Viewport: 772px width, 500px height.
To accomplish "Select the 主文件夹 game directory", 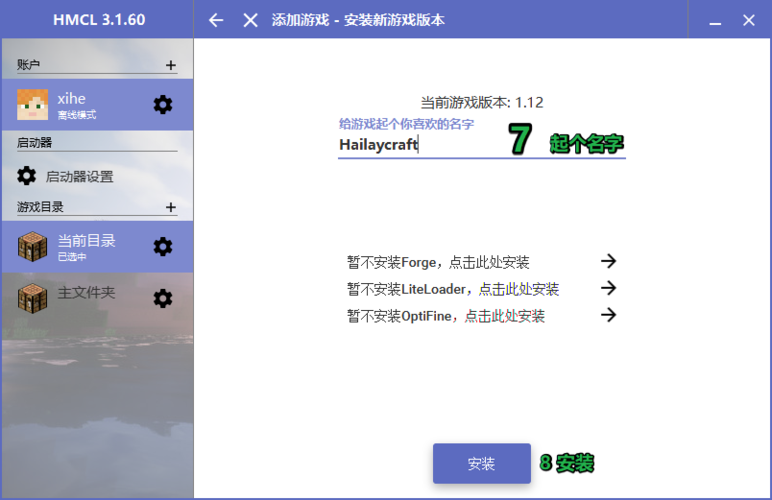I will tap(97, 298).
